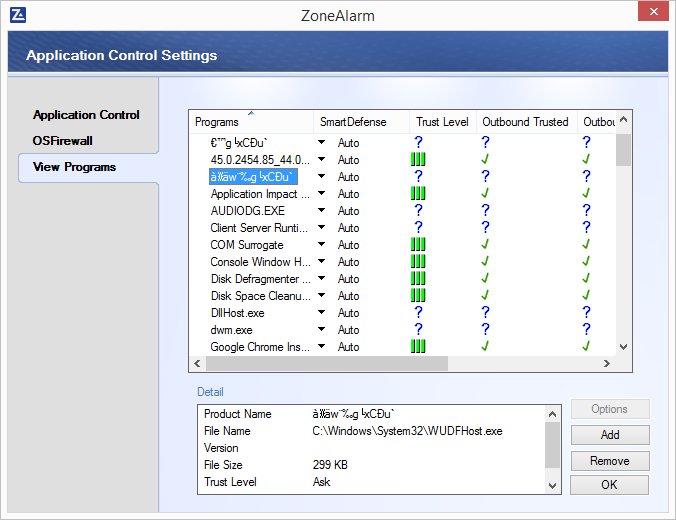Click the Detail pane scroll up arrow
The image size is (676, 520).
tap(552, 415)
